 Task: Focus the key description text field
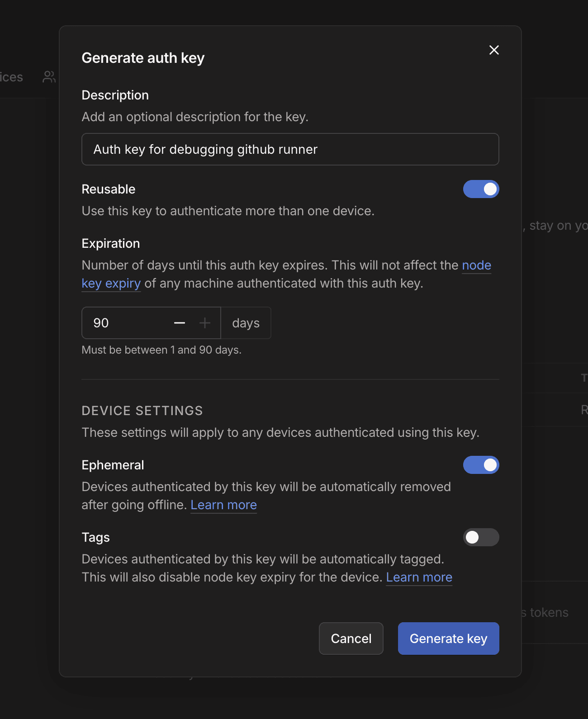290,149
